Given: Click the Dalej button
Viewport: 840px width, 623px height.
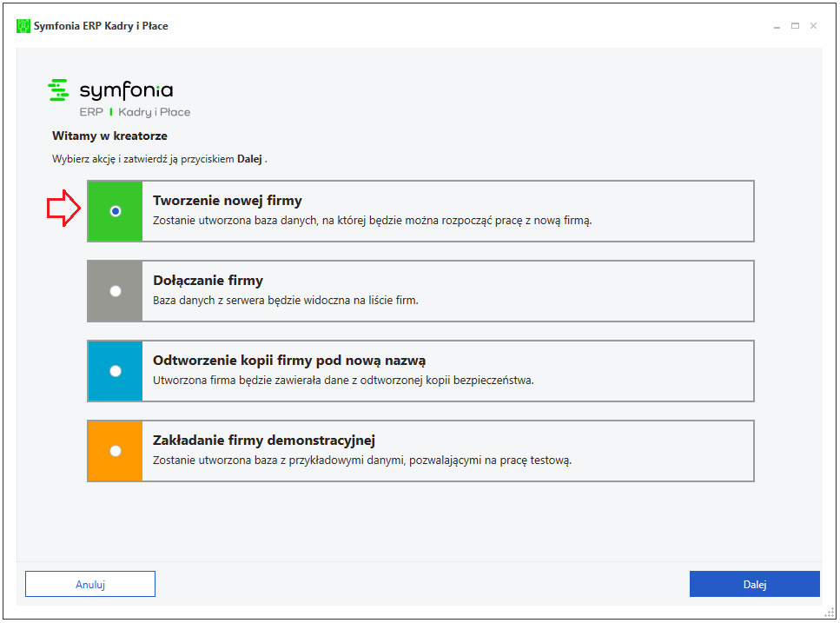Looking at the screenshot, I should pyautogui.click(x=754, y=584).
